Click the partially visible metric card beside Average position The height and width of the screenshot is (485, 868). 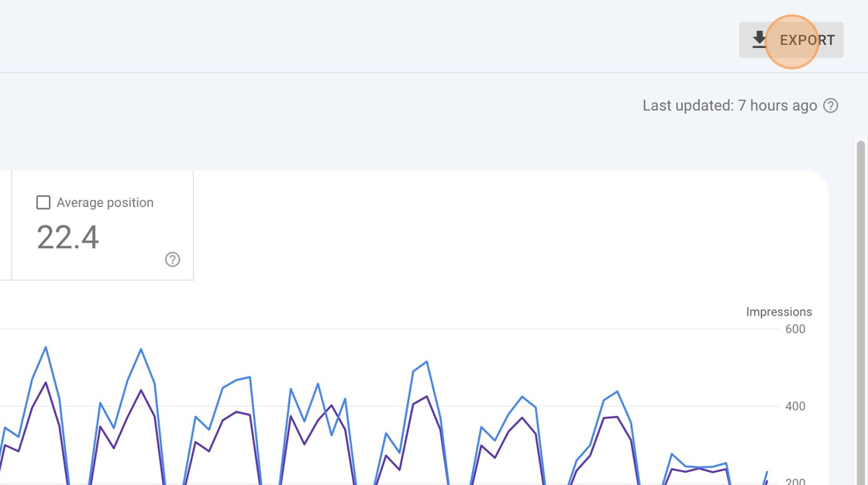(x=5, y=225)
